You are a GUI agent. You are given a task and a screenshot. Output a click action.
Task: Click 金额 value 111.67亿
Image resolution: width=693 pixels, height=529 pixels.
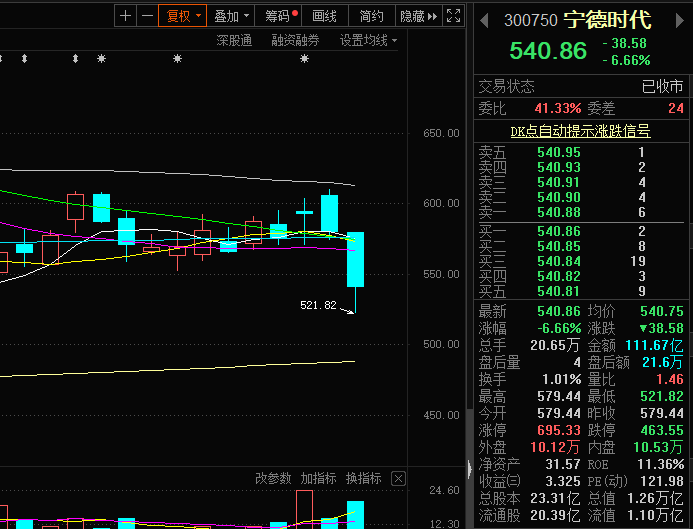[x=654, y=345]
